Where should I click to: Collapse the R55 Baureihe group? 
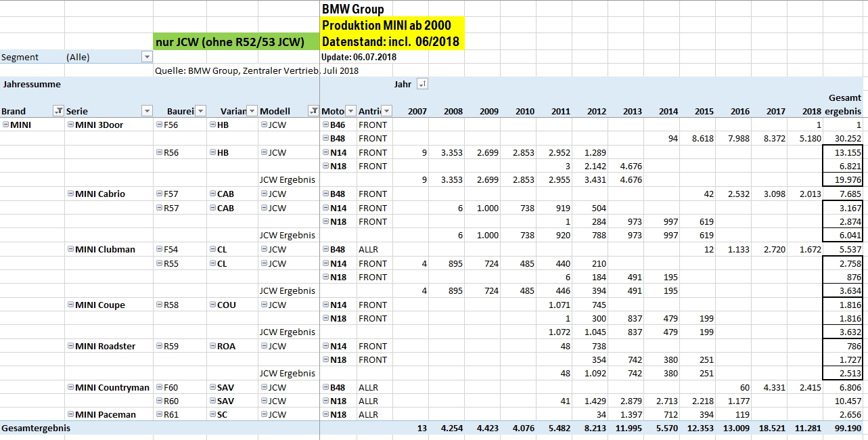[159, 263]
